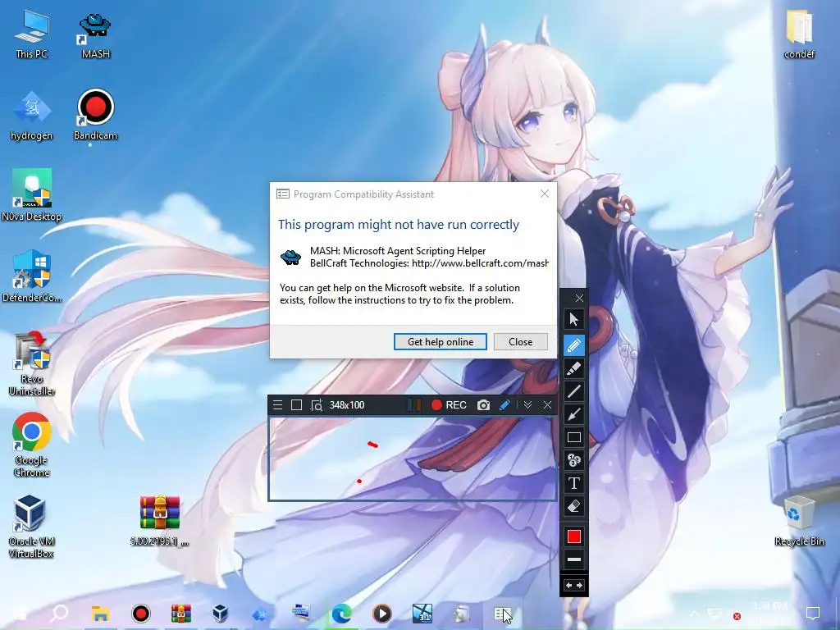The width and height of the screenshot is (840, 630).
Task: Start recording with the REC button
Action: tap(449, 405)
